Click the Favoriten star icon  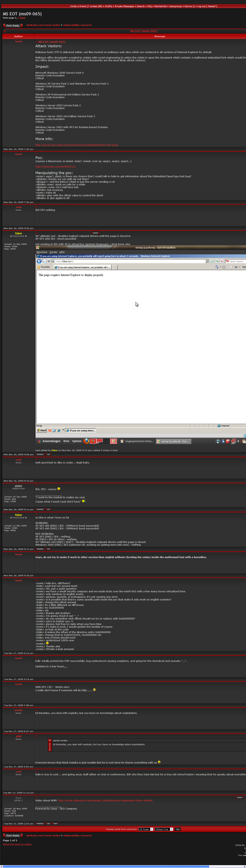click(39, 267)
